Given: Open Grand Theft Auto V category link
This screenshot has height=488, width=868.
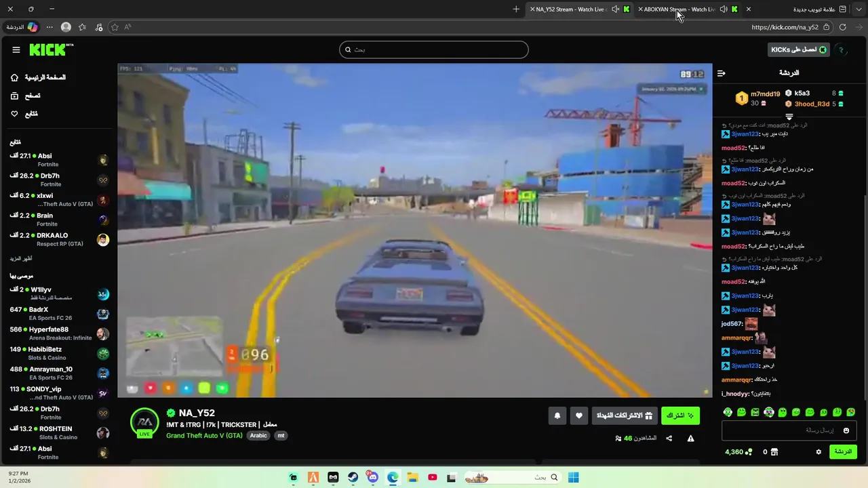Looking at the screenshot, I should pyautogui.click(x=204, y=435).
